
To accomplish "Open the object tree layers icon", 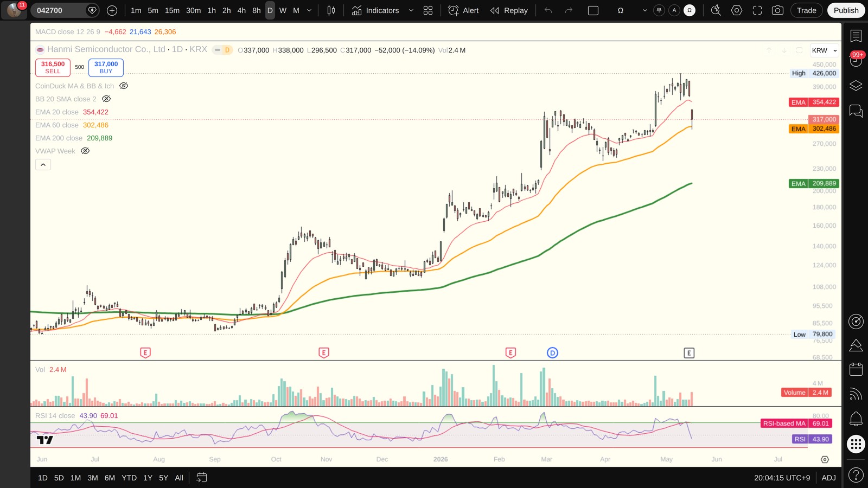I will [856, 86].
